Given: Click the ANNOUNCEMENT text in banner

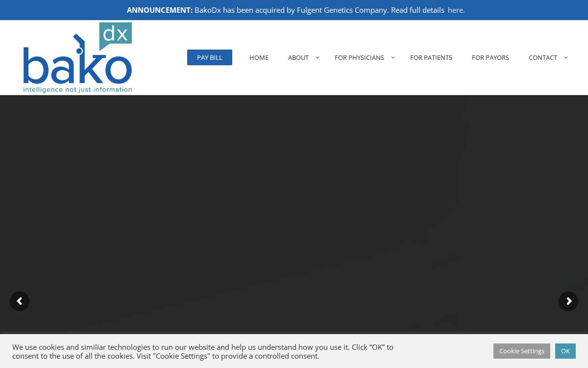Looking at the screenshot, I should click(x=160, y=10).
